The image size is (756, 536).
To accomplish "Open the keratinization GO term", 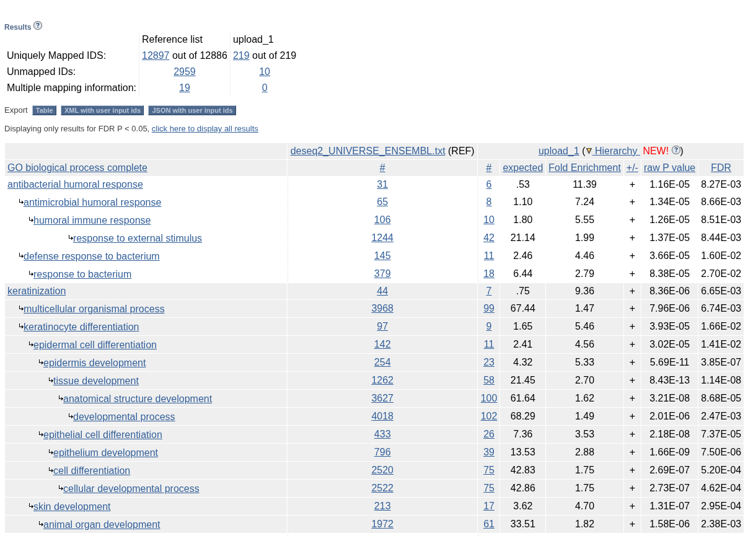I will (37, 291).
